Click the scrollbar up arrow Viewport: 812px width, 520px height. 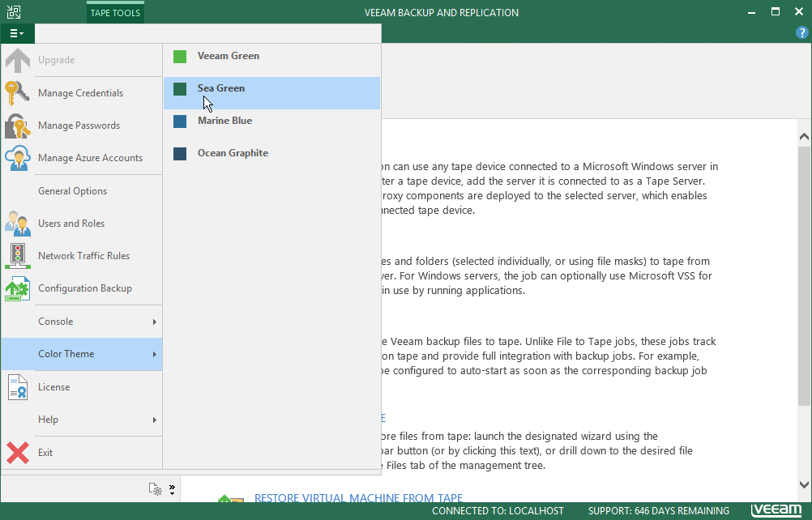pos(804,137)
